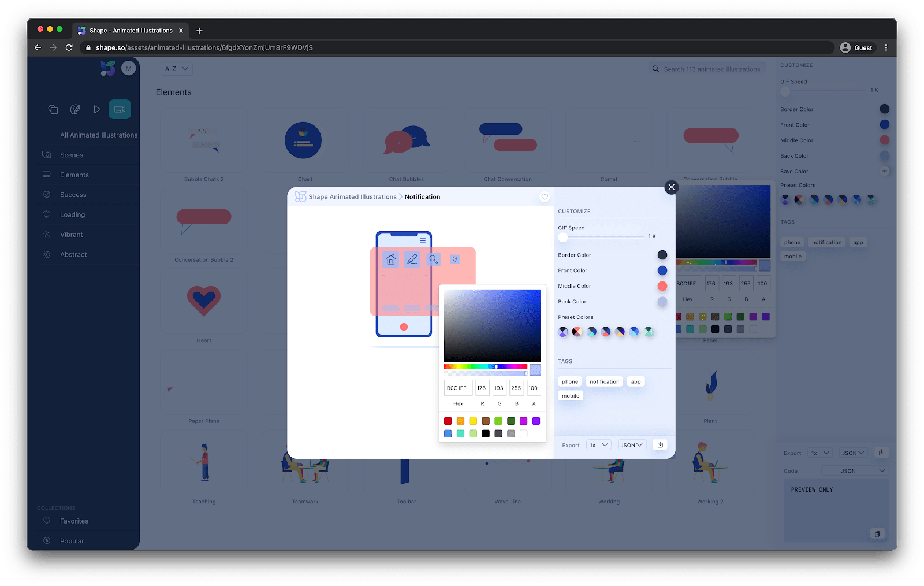Screen dimensions: 924x586
Task: Open the Success category
Action: point(73,195)
